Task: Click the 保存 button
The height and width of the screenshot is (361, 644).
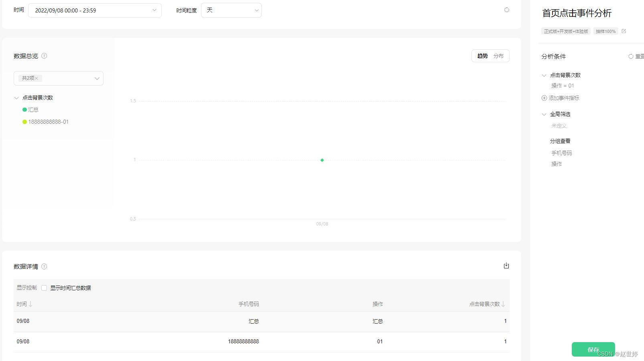Action: coord(593,349)
